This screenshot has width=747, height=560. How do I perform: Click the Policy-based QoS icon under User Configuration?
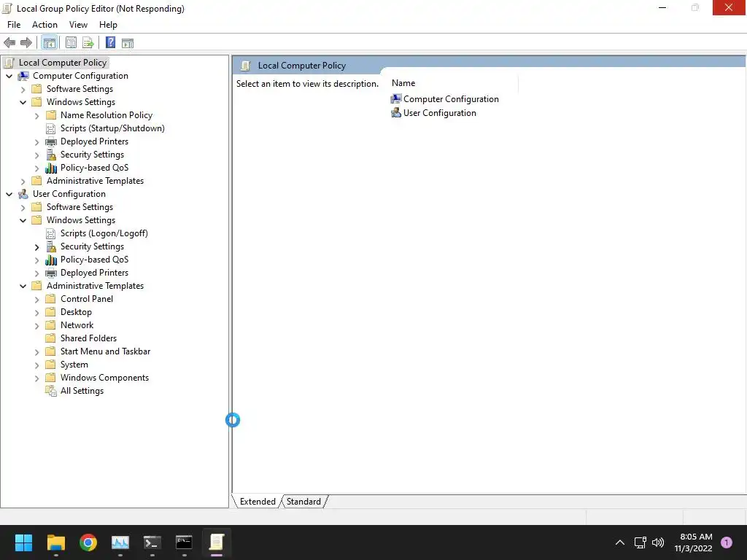pos(50,260)
